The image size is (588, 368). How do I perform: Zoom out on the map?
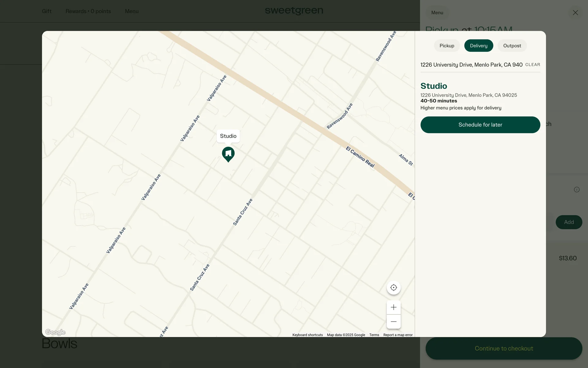pyautogui.click(x=394, y=321)
